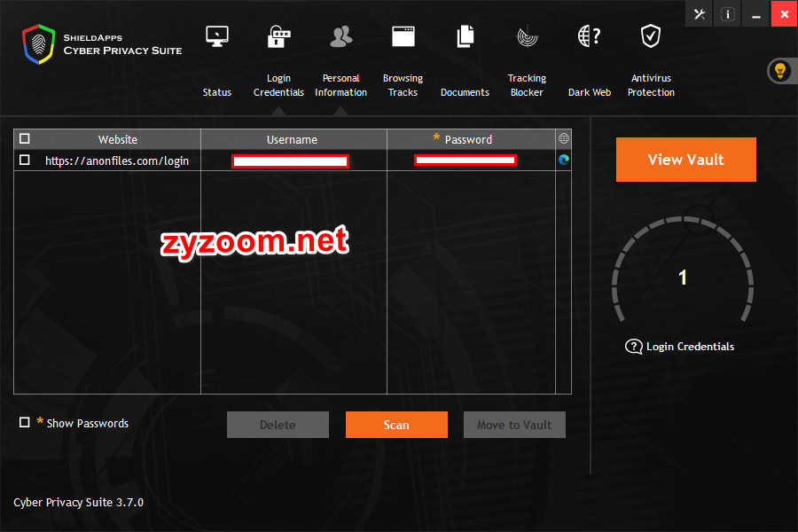798x532 pixels.
Task: Click the lightbulb tips icon
Action: [780, 71]
